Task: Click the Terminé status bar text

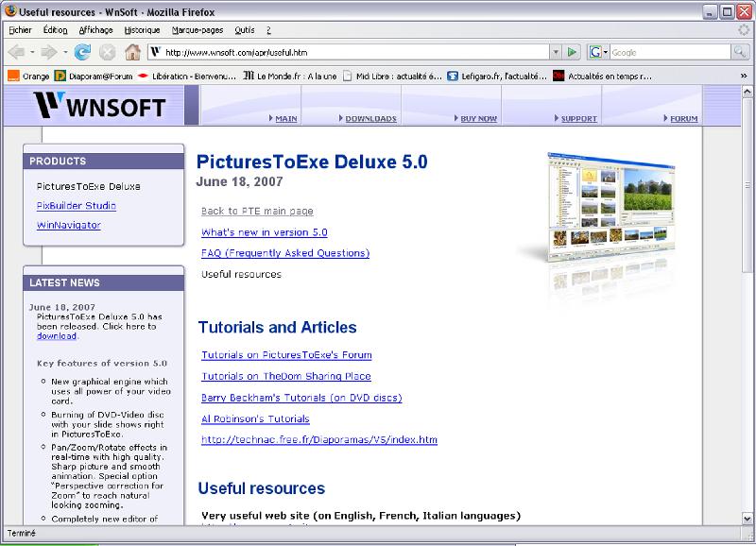Action: (x=22, y=533)
